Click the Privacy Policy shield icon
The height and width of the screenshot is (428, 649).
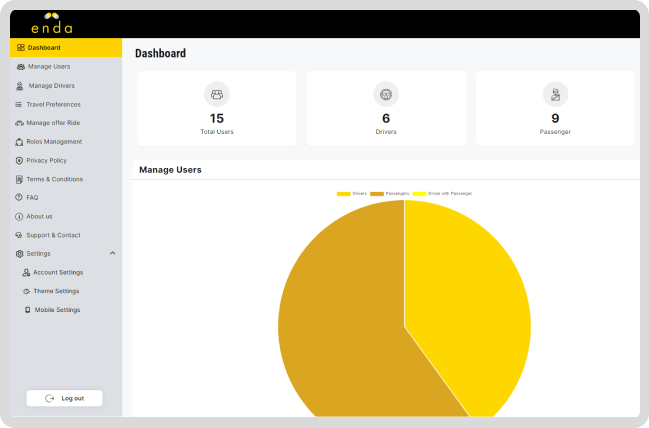point(19,161)
